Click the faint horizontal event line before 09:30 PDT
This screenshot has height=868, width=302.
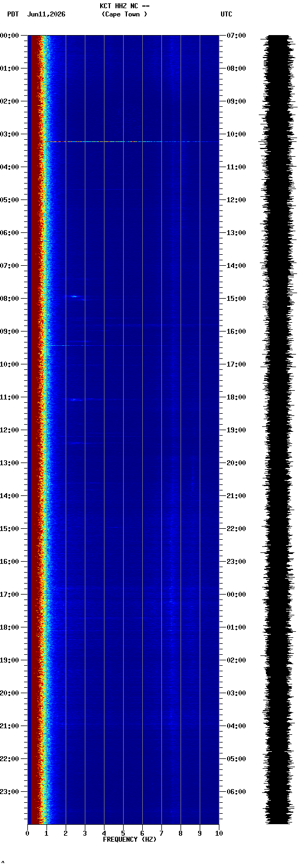(x=104, y=345)
